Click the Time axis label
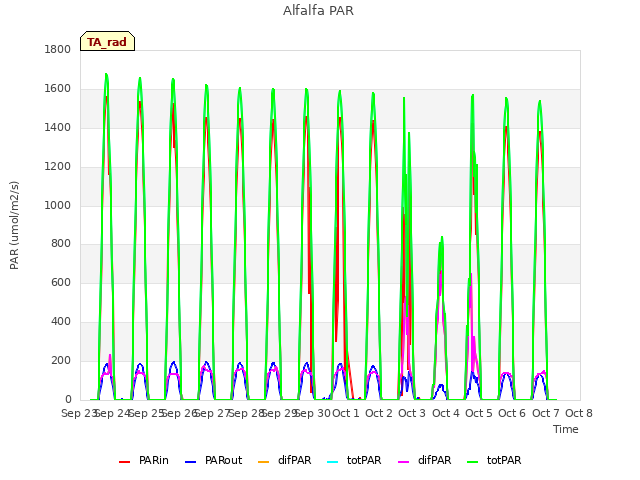 tap(566, 429)
